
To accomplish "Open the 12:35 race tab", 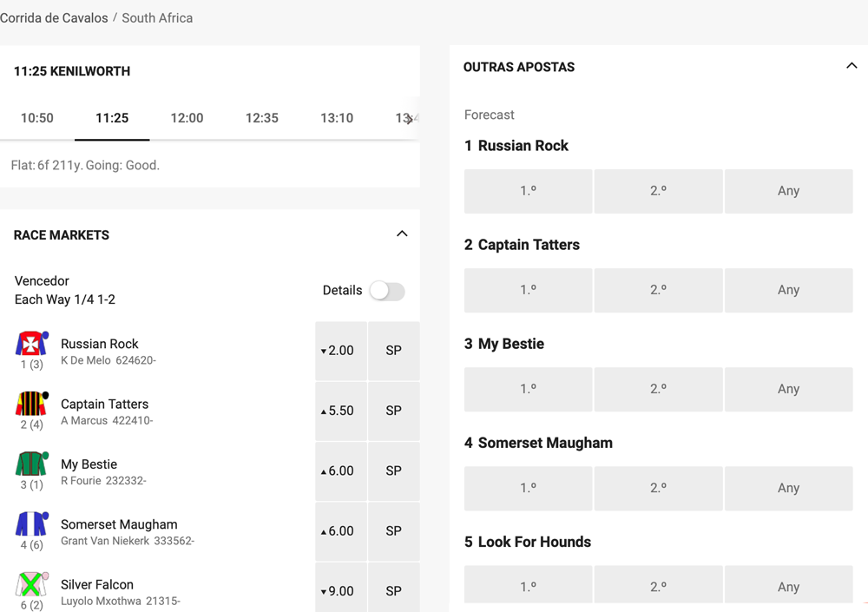I will click(261, 118).
